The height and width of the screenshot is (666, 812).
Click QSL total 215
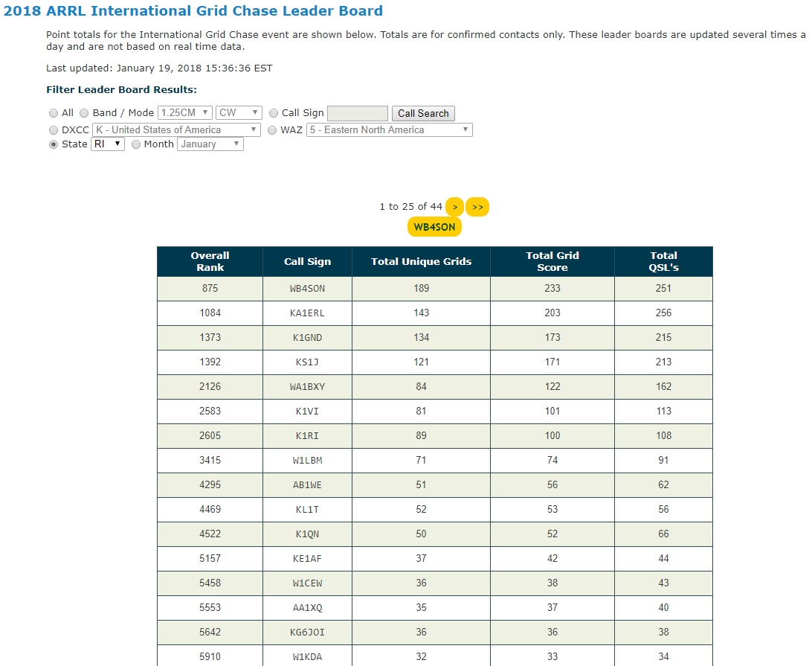point(663,337)
